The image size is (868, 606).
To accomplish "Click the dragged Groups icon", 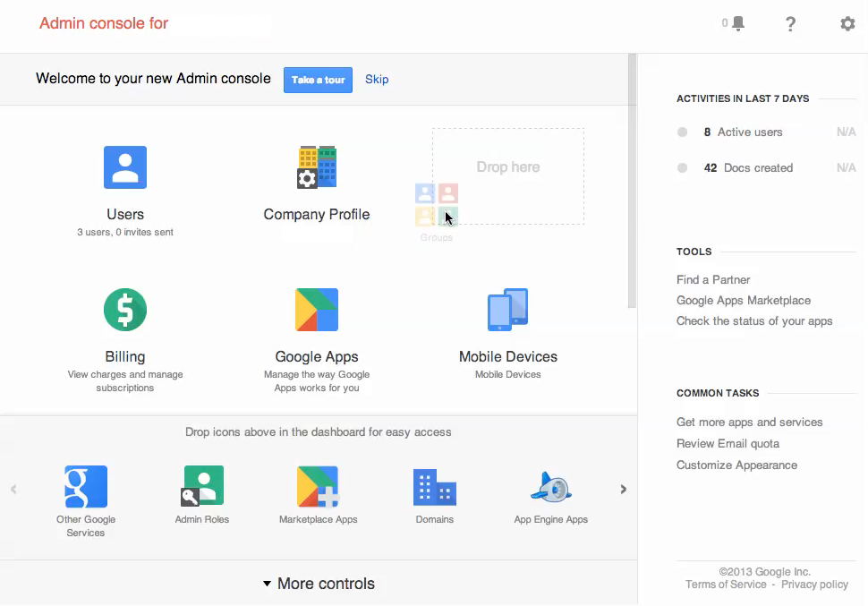I will [x=436, y=205].
